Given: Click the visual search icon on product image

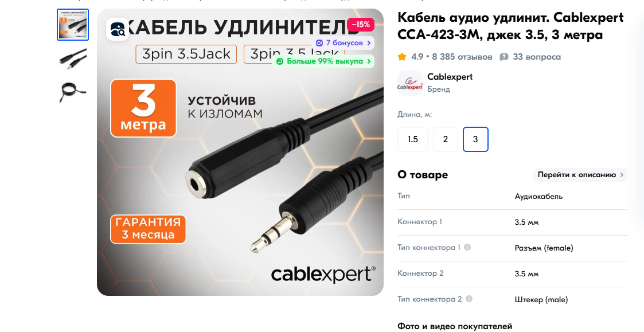Looking at the screenshot, I should point(118,29).
